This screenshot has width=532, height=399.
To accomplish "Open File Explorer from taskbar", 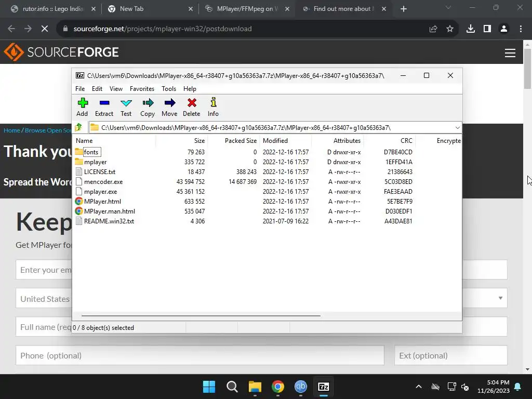I will click(x=255, y=387).
